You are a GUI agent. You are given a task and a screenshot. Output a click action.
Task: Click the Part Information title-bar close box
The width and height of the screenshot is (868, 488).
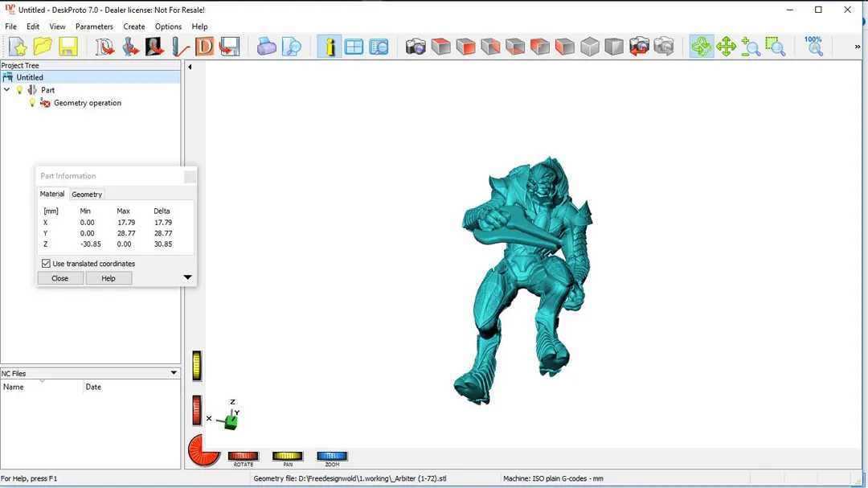point(190,176)
